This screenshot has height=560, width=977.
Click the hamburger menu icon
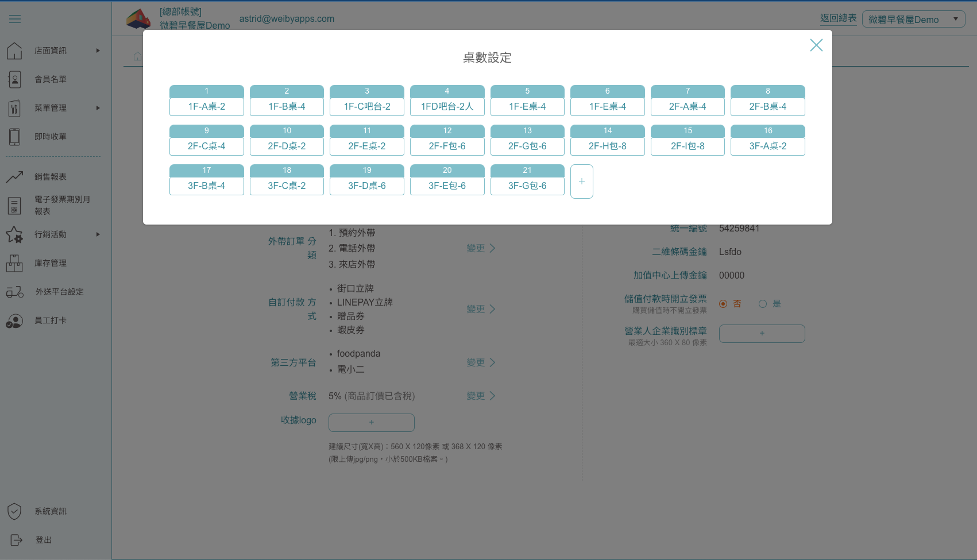(x=15, y=19)
